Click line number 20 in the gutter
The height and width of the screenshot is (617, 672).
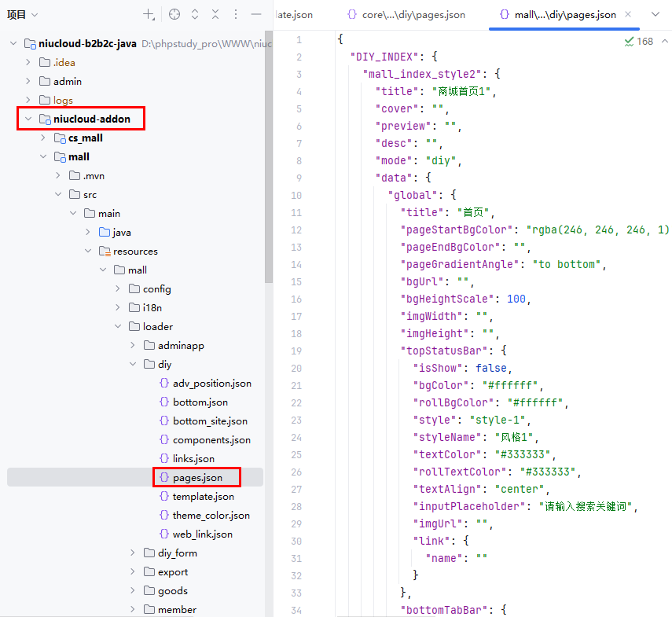pos(296,368)
